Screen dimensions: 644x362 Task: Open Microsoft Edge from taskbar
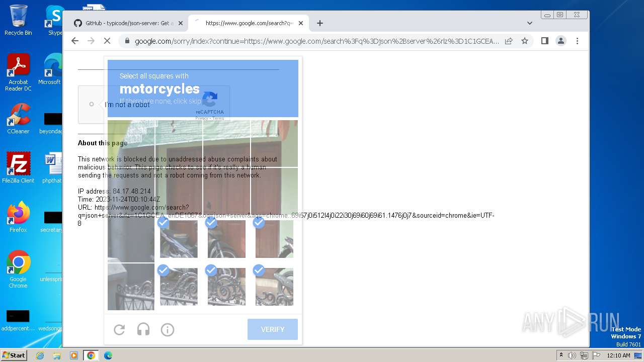[108, 355]
